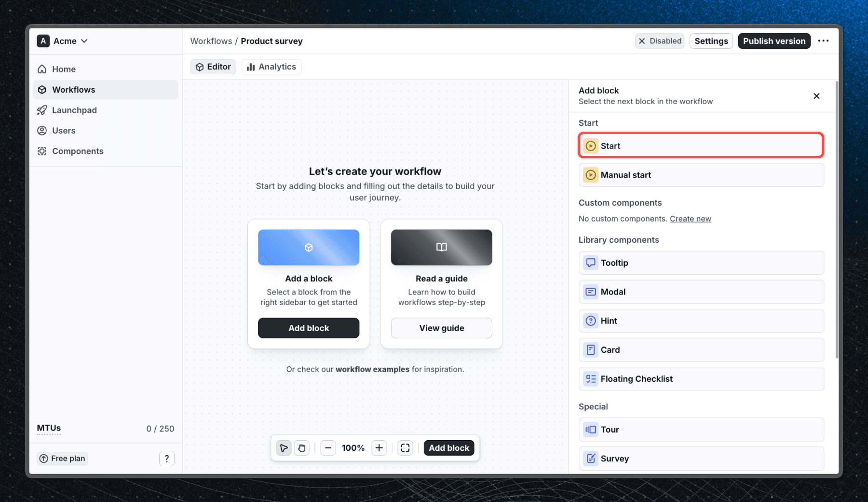Fit the canvas to screen
The image size is (868, 502).
coord(405,447)
